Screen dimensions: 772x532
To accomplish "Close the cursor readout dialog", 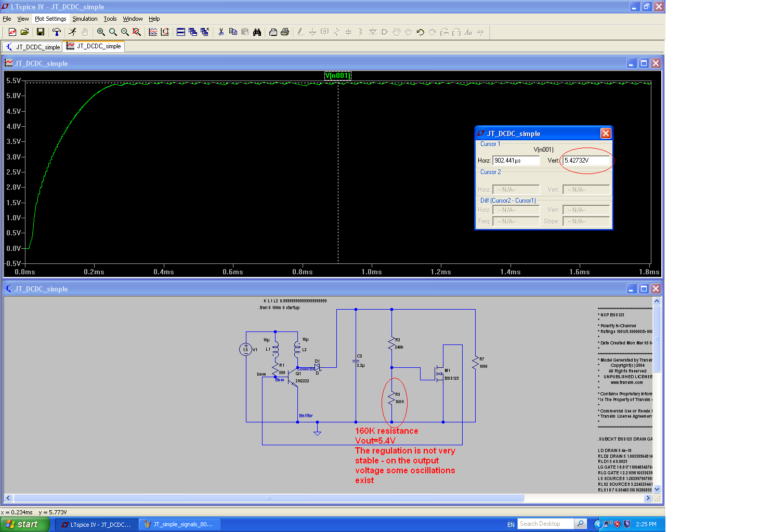I will [606, 134].
